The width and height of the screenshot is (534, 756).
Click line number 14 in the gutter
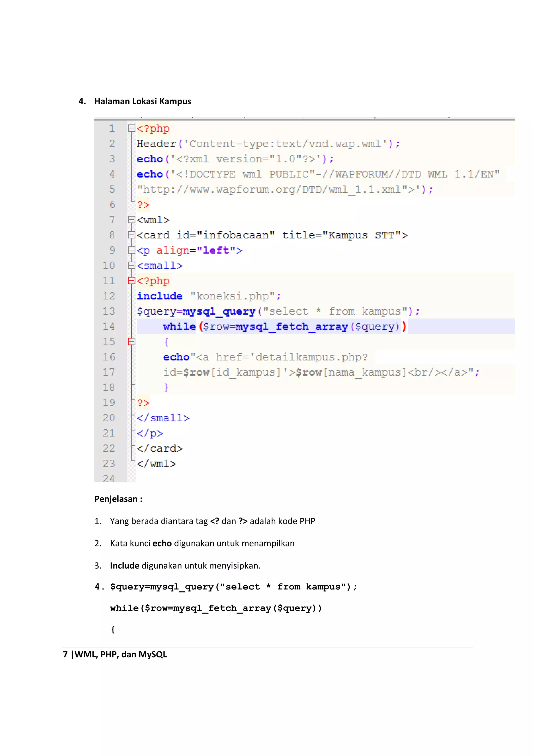tap(109, 326)
